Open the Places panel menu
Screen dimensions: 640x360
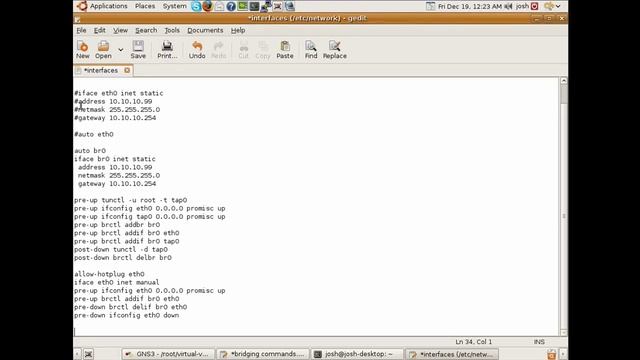(x=145, y=6)
